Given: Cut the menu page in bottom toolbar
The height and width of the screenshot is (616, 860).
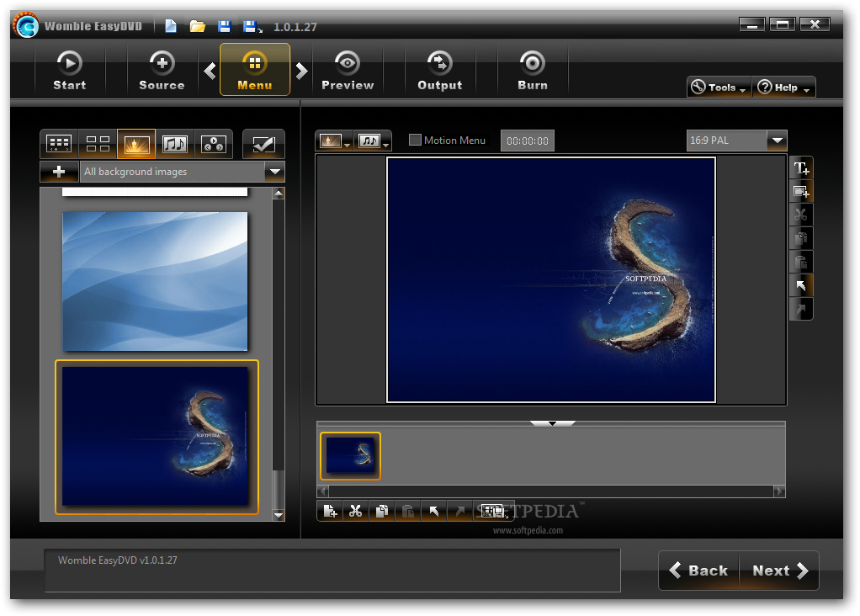Looking at the screenshot, I should (x=355, y=512).
